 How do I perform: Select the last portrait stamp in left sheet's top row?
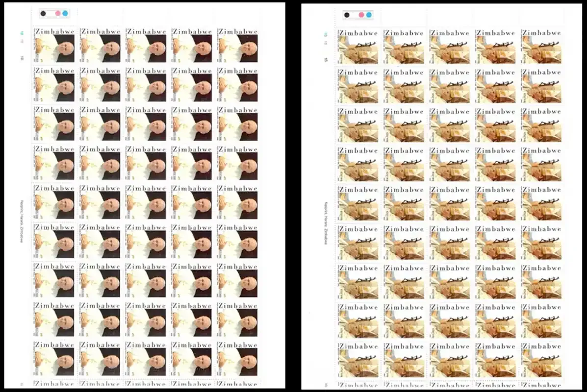pyautogui.click(x=237, y=45)
